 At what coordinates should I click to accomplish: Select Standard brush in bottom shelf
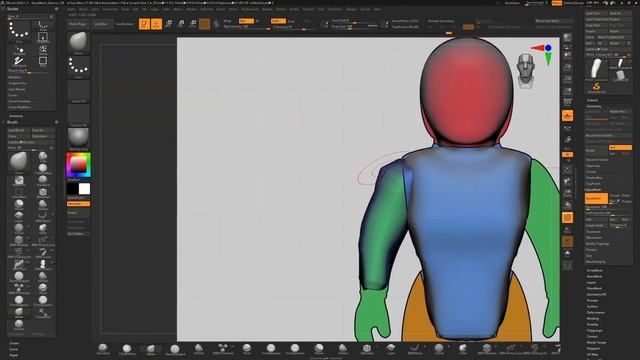(103, 349)
